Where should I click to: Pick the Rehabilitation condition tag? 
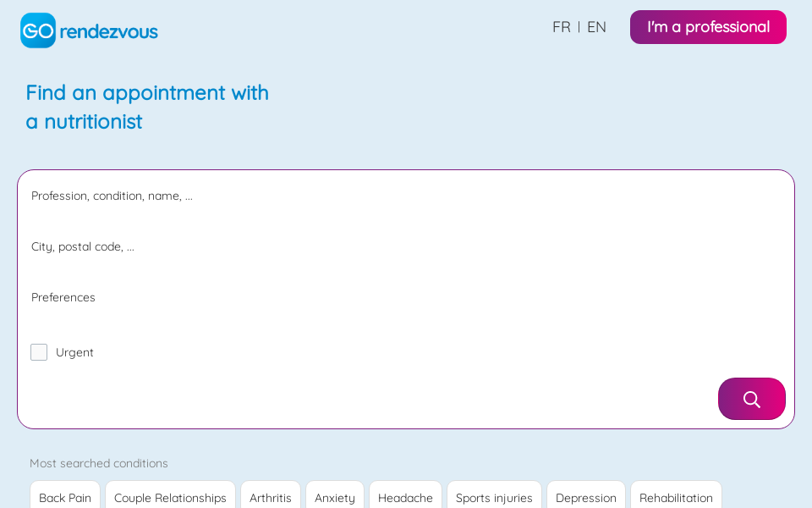point(676,497)
